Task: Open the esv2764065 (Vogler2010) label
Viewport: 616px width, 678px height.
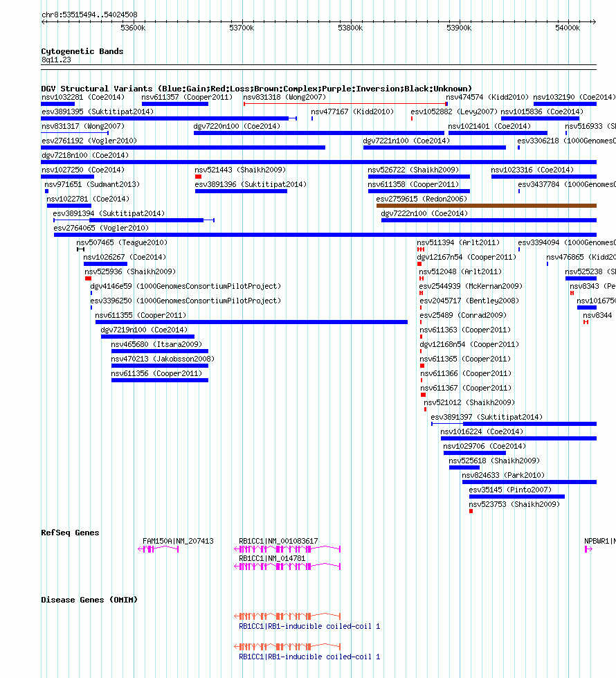Action: click(101, 229)
